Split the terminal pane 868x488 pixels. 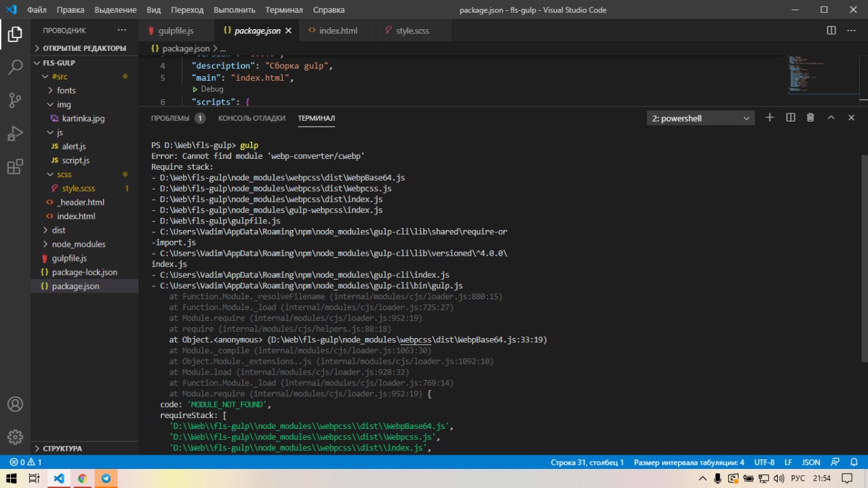tap(790, 117)
